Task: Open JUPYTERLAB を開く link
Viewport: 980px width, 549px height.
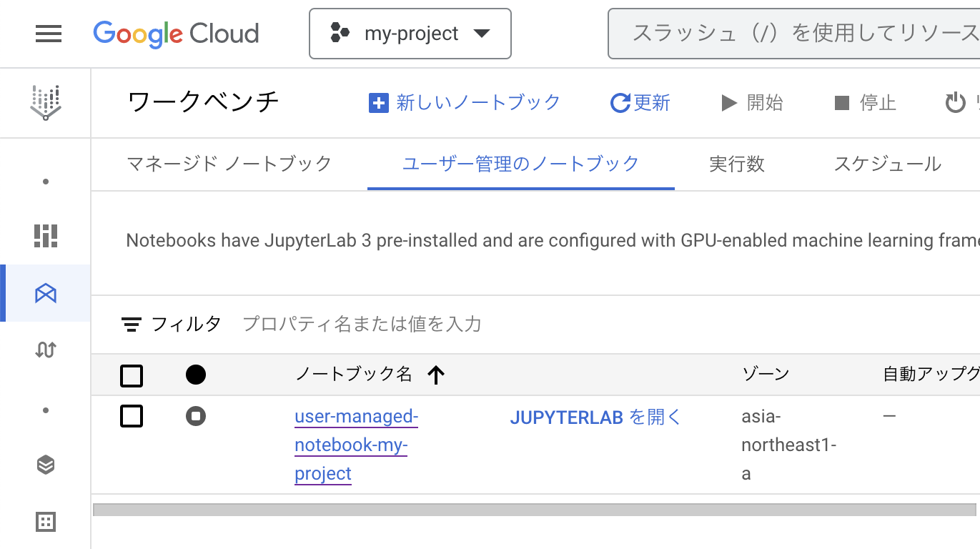Action: tap(595, 417)
